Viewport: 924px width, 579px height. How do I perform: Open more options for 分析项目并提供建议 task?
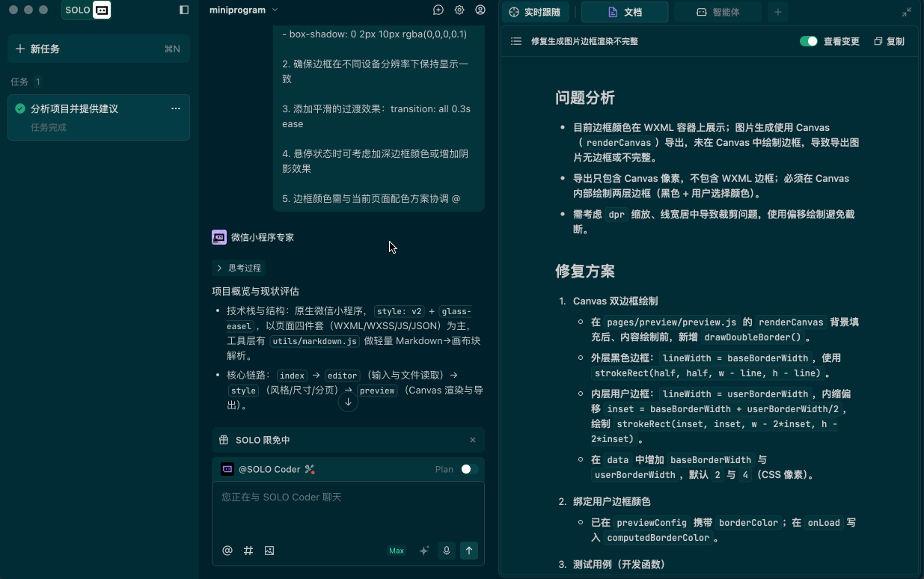176,108
